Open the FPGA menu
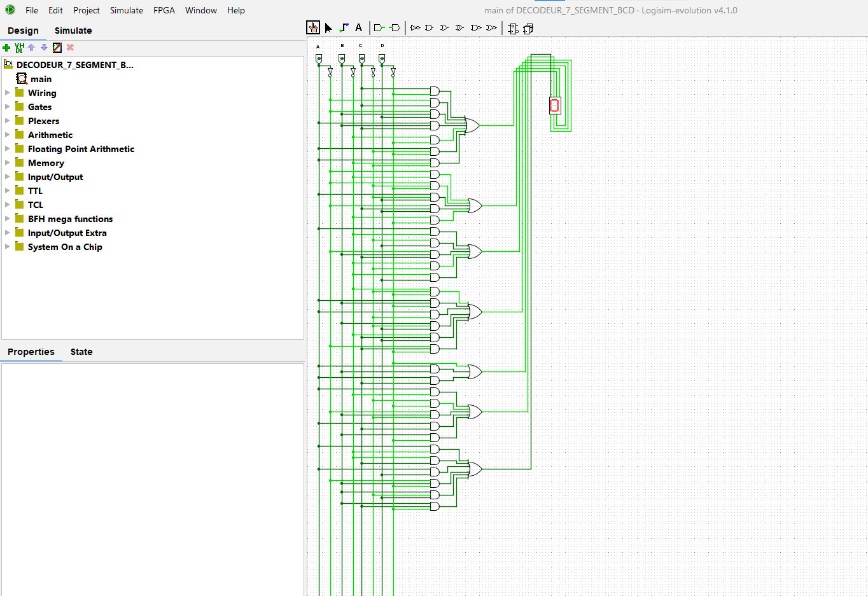 coord(164,10)
